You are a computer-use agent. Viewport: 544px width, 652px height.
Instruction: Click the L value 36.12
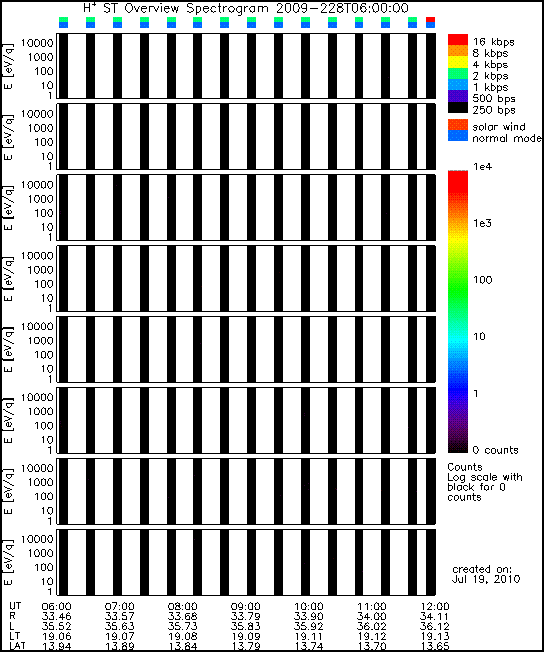[435, 627]
